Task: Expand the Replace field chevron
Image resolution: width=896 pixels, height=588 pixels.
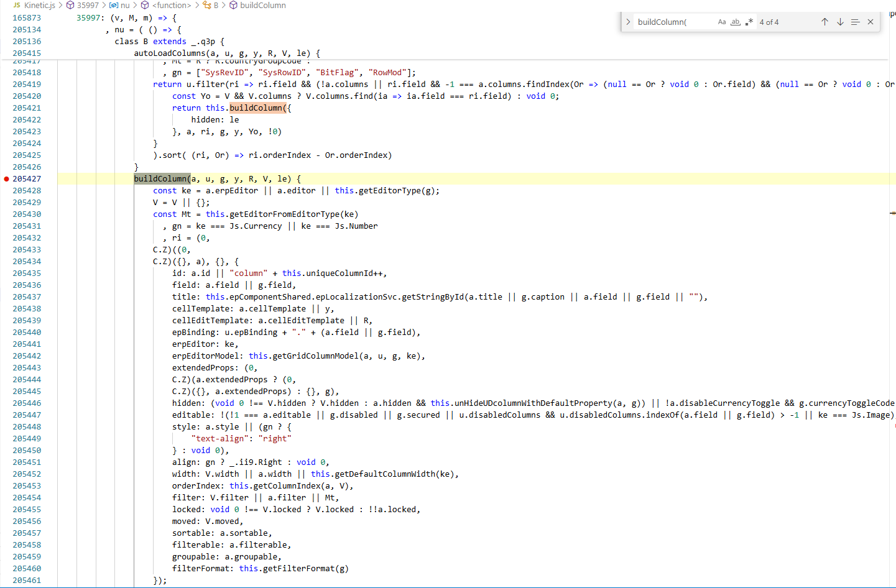Action: (x=628, y=22)
